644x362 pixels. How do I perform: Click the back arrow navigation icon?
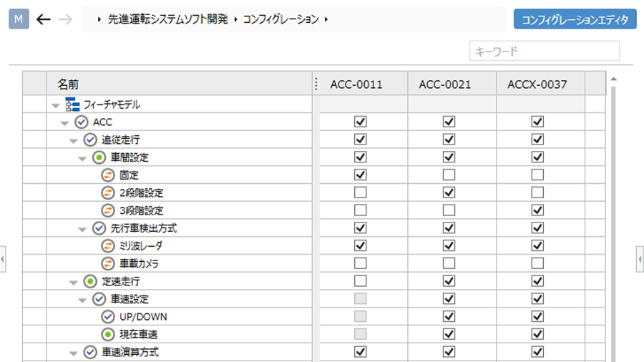[x=44, y=19]
